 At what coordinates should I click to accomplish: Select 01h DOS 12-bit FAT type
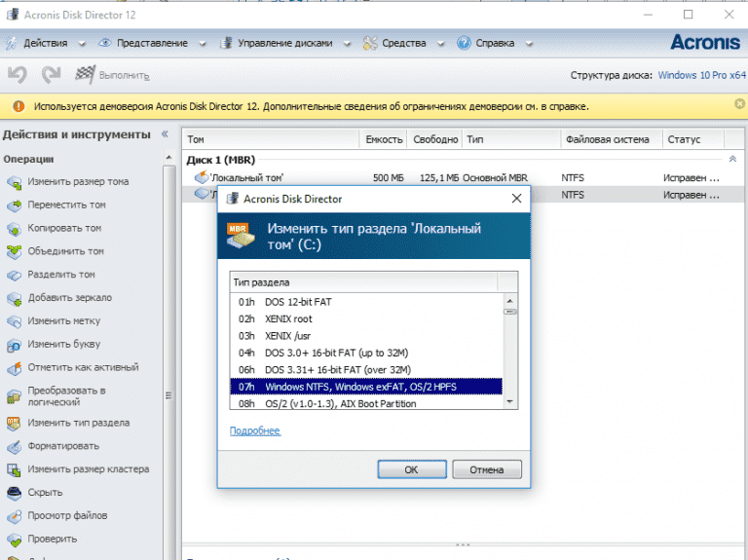point(366,302)
